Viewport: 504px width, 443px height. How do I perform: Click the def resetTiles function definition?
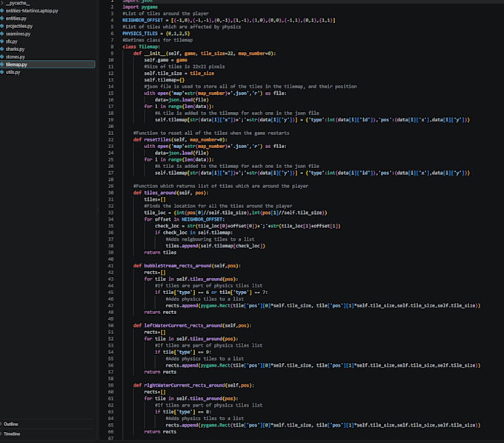point(180,140)
